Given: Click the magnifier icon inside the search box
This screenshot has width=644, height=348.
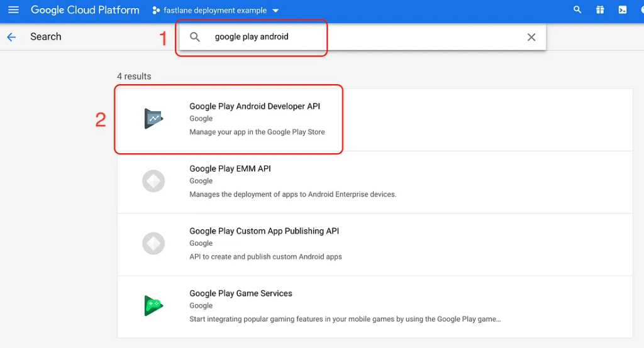Looking at the screenshot, I should (x=195, y=37).
